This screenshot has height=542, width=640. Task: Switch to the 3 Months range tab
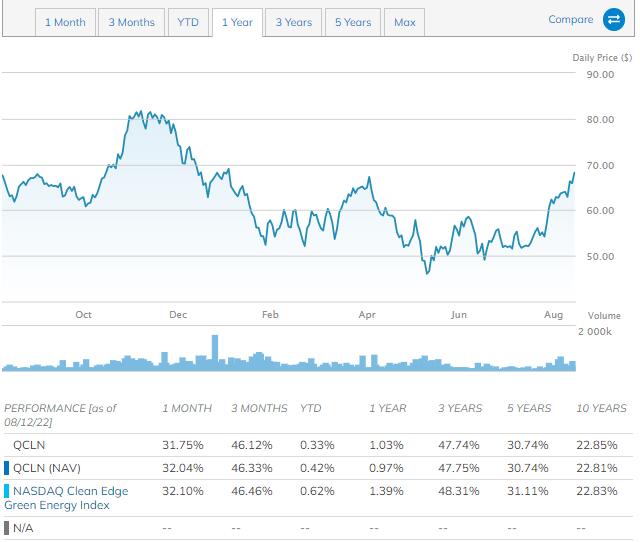click(131, 22)
